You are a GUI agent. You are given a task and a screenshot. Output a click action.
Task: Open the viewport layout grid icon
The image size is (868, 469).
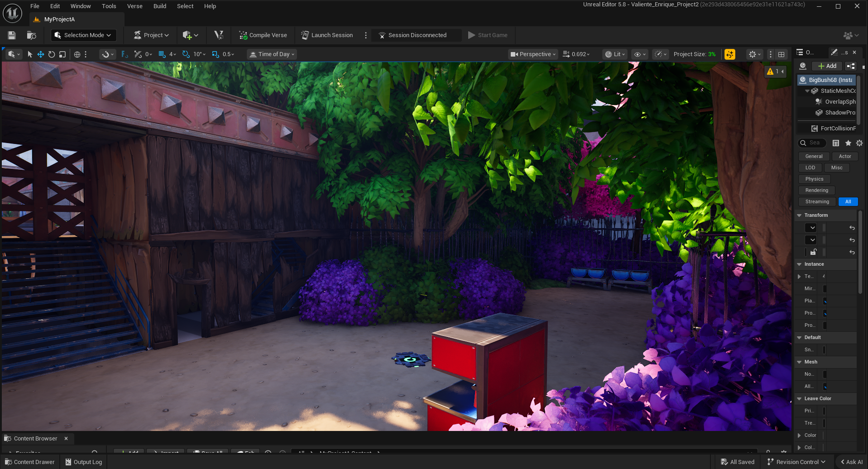click(781, 54)
